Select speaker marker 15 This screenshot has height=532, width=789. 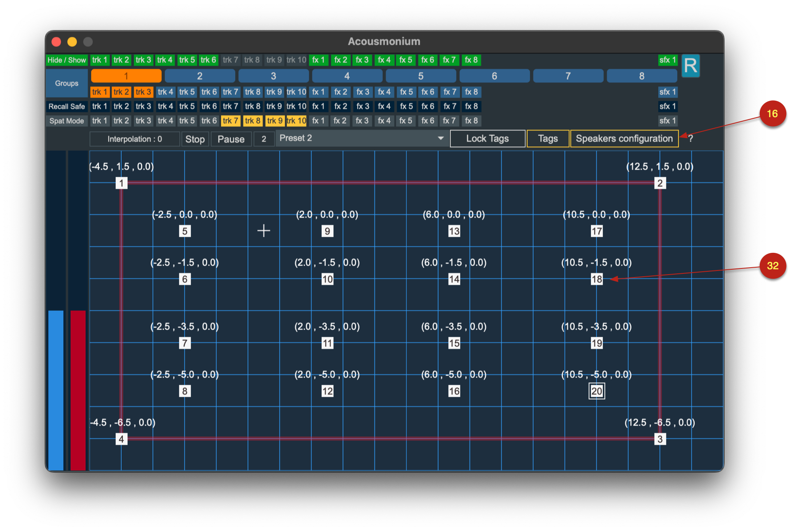pyautogui.click(x=454, y=343)
